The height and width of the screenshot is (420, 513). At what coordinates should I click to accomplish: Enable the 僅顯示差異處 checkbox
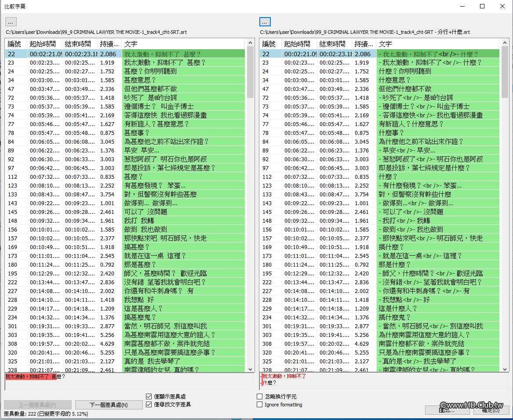pos(149,396)
